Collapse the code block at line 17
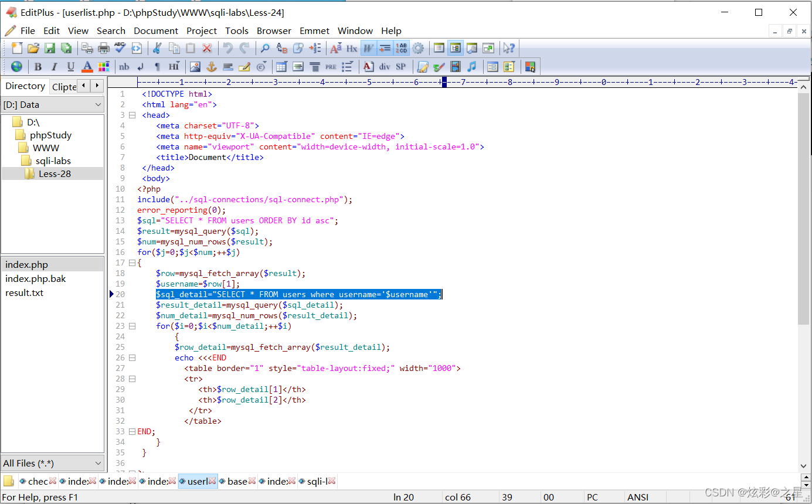The image size is (812, 504). click(x=132, y=263)
